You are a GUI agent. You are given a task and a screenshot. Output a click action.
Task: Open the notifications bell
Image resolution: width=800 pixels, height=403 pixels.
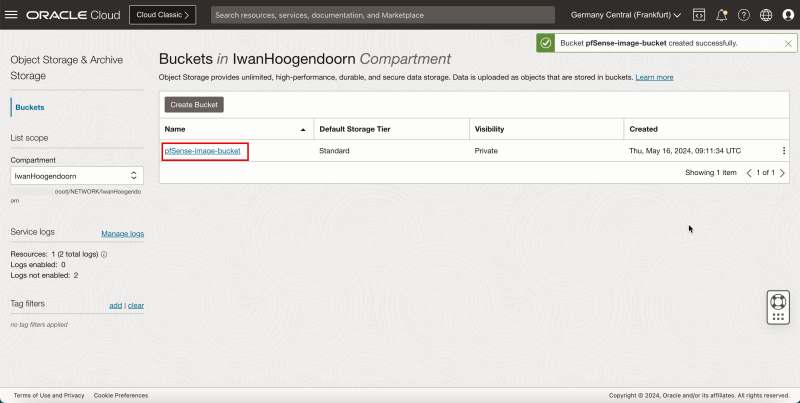721,15
